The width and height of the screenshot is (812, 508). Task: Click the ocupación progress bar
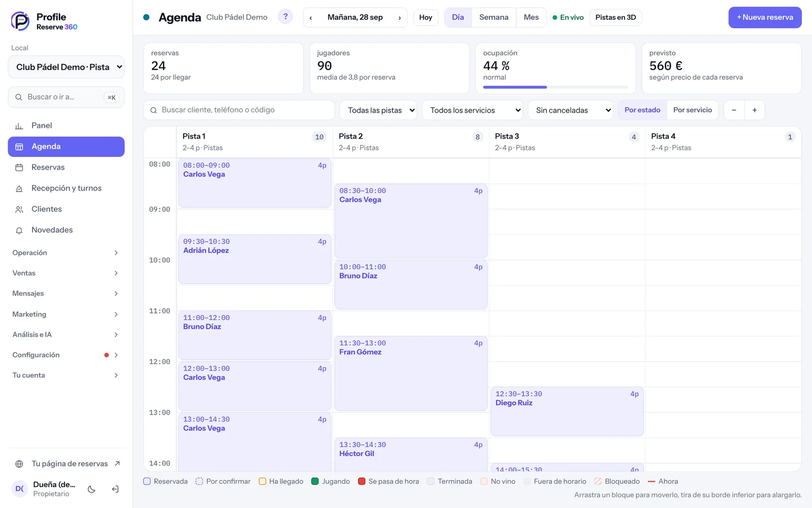(555, 87)
